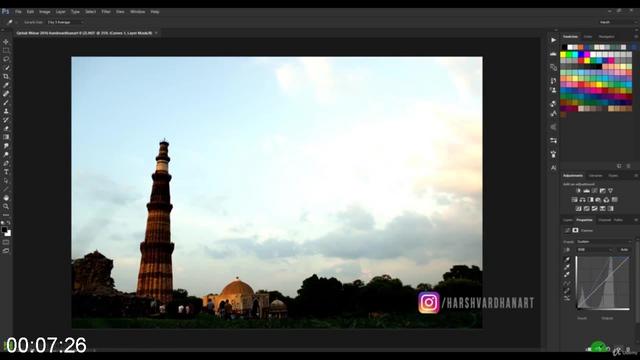The width and height of the screenshot is (640, 360).
Task: Pick the yellow swatch
Action: coord(564,54)
